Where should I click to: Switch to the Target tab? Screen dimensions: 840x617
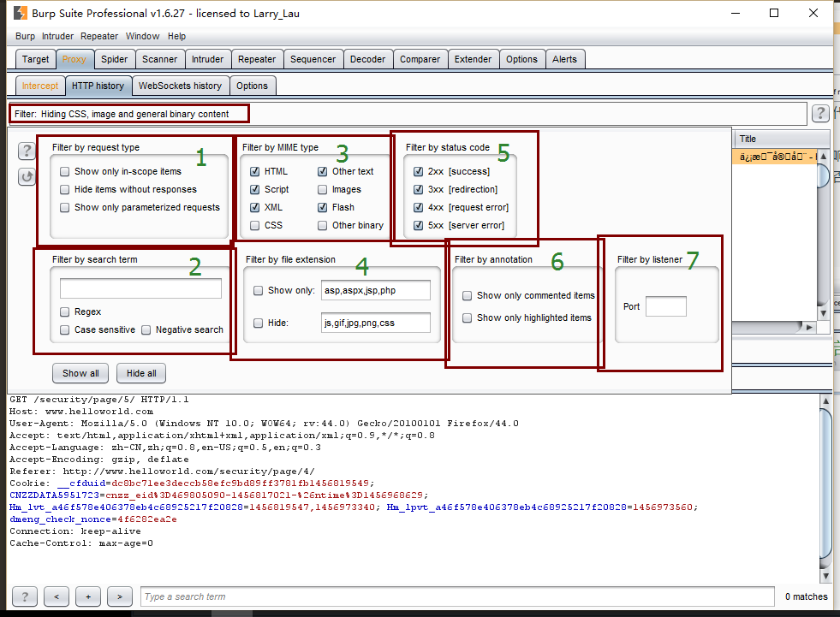point(35,59)
